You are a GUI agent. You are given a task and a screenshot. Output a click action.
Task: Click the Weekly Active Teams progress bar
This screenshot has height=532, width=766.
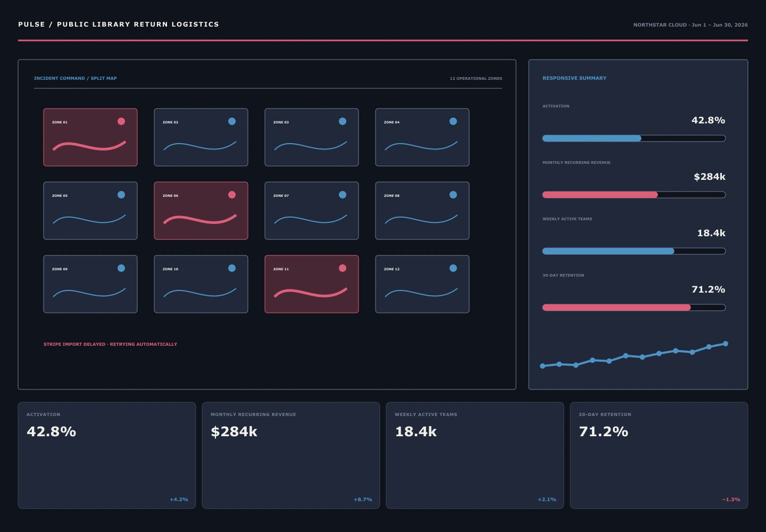tap(634, 251)
